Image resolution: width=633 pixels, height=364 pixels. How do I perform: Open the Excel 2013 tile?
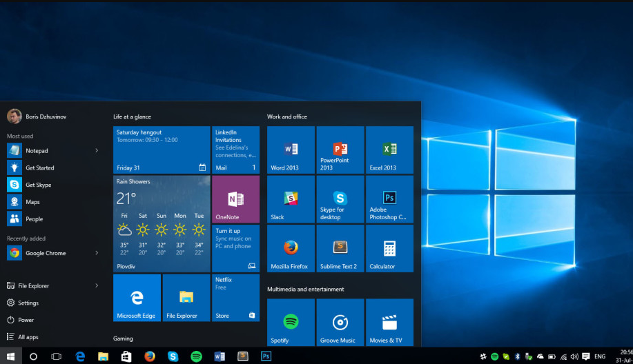tap(389, 150)
